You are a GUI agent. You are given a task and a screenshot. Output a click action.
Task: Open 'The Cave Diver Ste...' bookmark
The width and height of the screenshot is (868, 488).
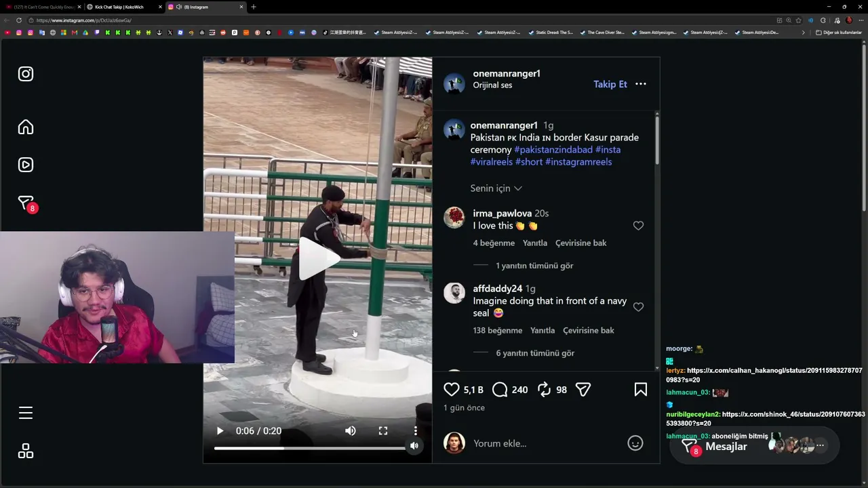601,33
